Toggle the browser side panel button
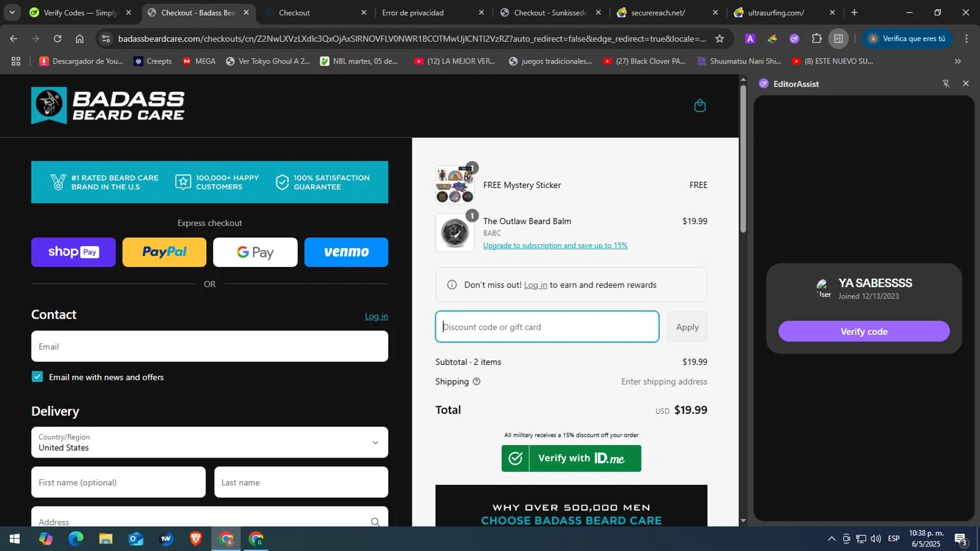This screenshot has height=551, width=980. 838,39
